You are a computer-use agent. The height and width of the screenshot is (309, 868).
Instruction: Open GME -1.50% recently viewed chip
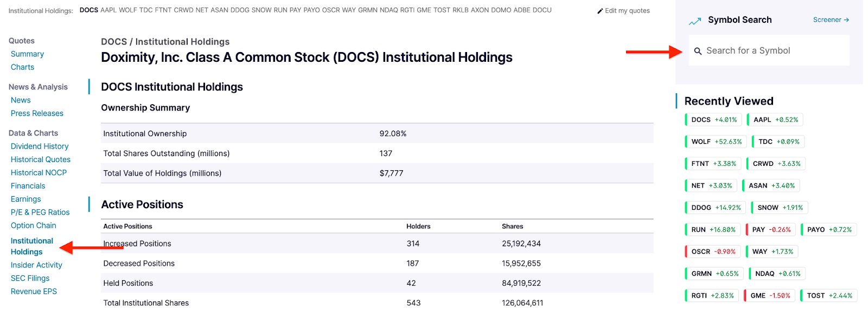click(770, 295)
